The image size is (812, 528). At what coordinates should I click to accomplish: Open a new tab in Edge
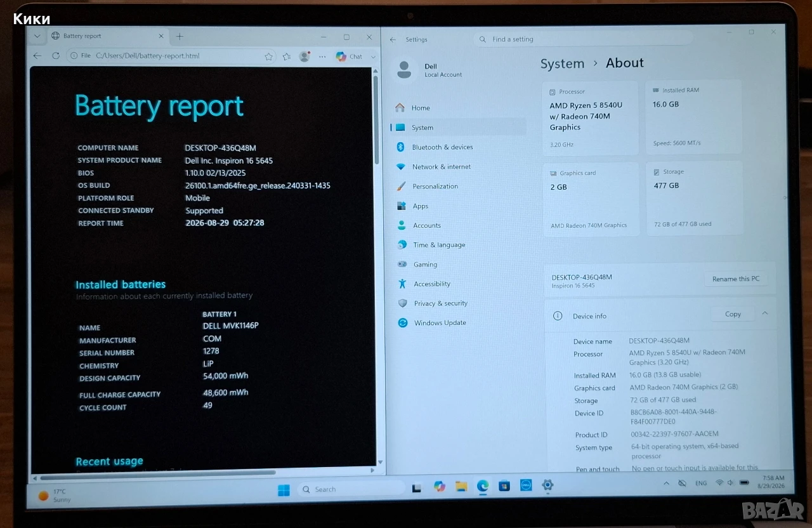click(x=180, y=36)
